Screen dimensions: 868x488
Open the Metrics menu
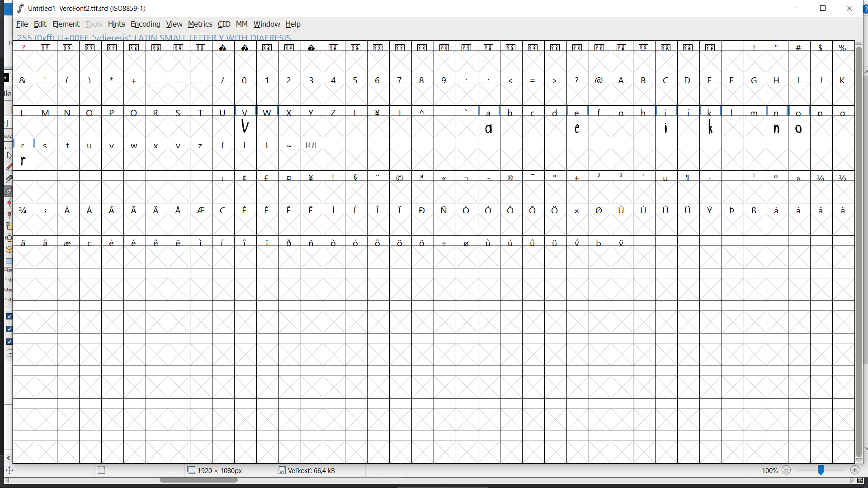point(200,24)
